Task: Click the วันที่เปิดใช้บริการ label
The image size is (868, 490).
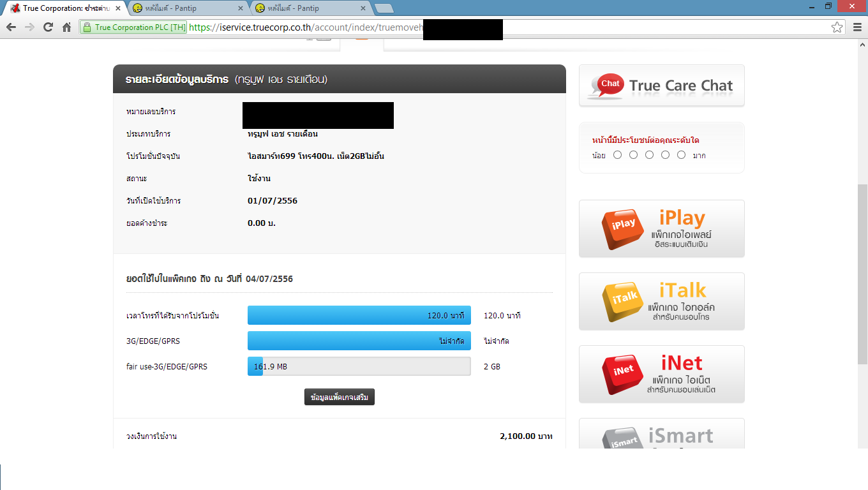Action: [154, 201]
